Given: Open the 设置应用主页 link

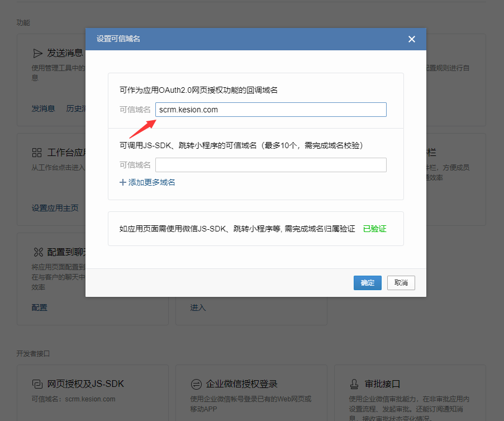Looking at the screenshot, I should pyautogui.click(x=55, y=208).
